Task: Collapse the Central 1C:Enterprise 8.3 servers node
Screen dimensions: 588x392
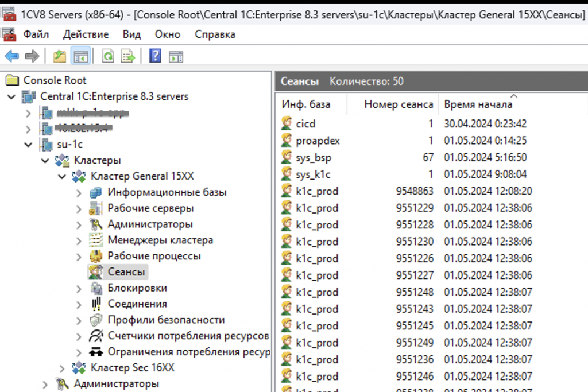Action: click(11, 96)
